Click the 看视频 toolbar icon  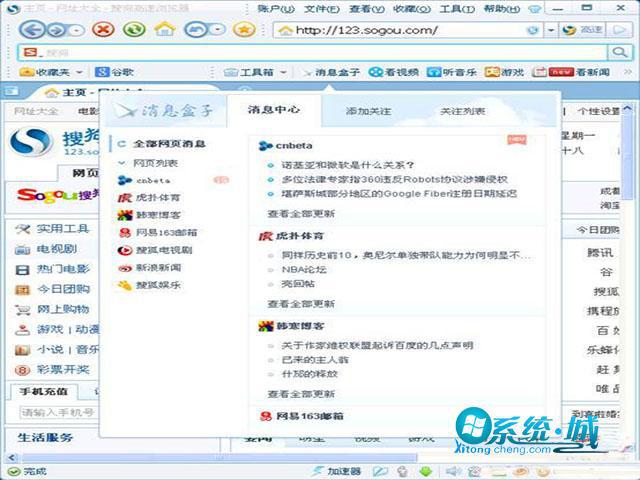393,73
